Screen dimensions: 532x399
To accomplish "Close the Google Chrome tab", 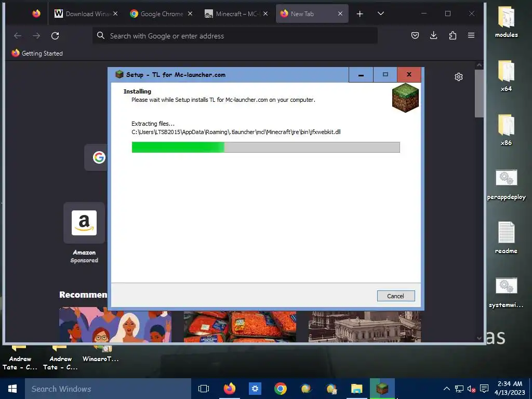I will [190, 14].
